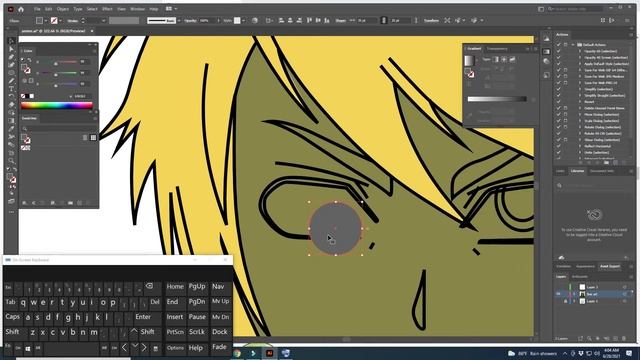The width and height of the screenshot is (640, 360).
Task: Click the opacity value field in control bar
Action: click(x=207, y=20)
